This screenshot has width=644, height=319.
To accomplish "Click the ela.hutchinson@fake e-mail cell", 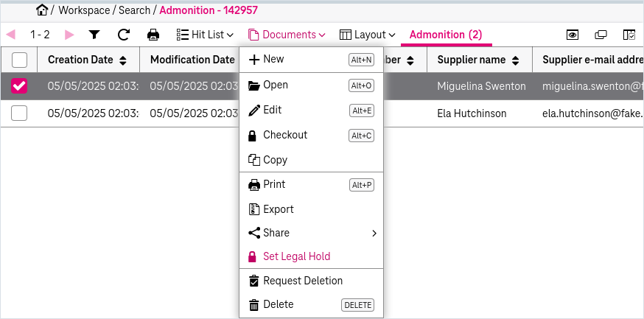I will pos(592,113).
